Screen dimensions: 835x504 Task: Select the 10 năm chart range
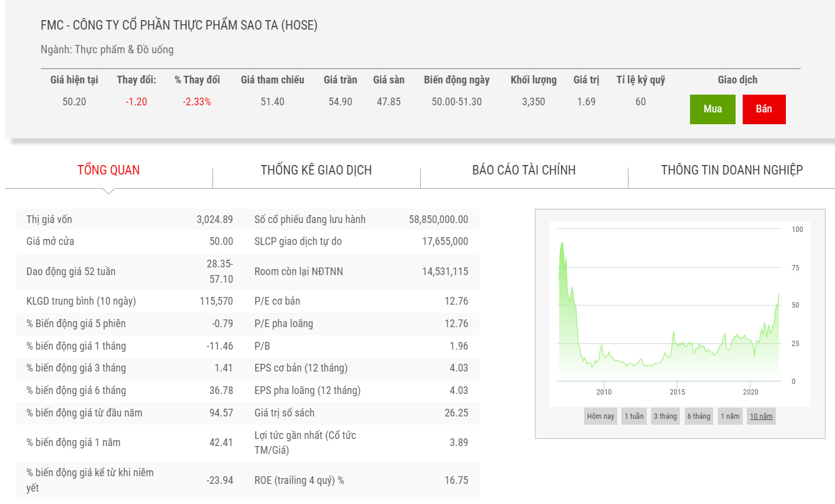tap(761, 416)
